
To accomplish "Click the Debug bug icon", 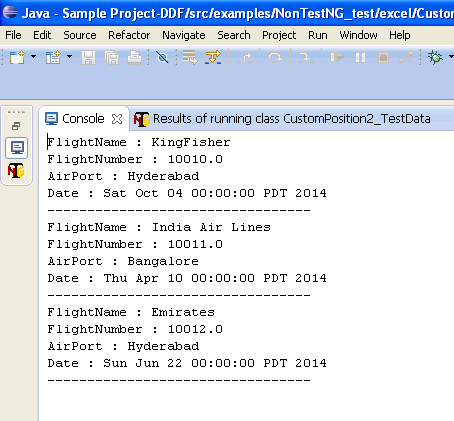I will coord(435,57).
